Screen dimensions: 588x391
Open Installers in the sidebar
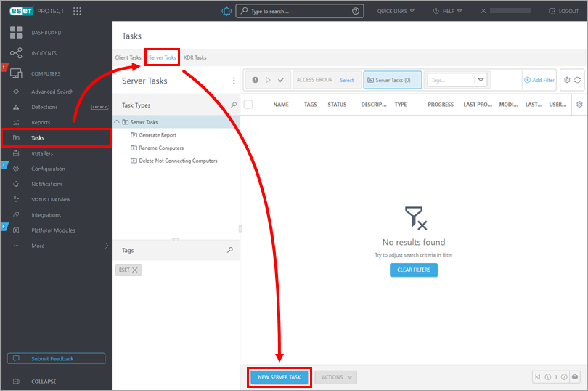click(42, 153)
